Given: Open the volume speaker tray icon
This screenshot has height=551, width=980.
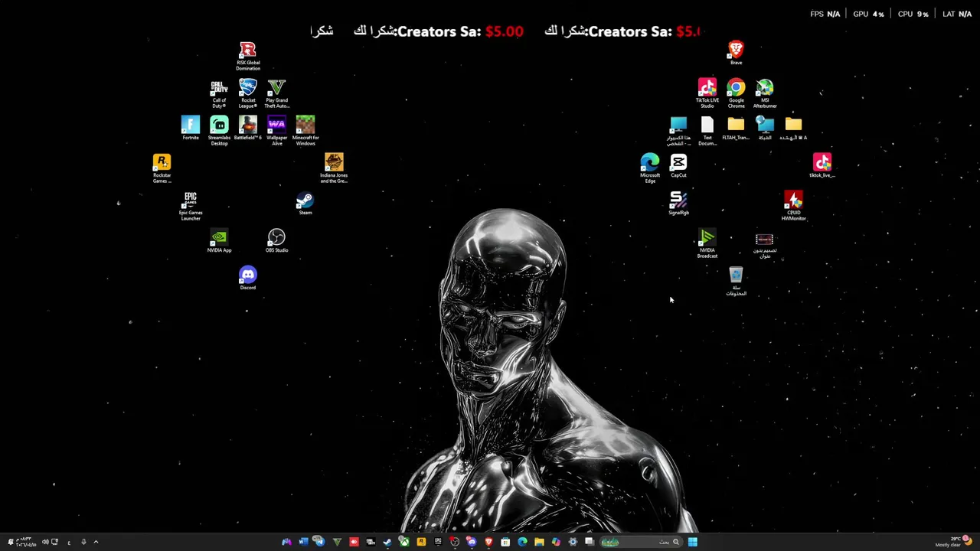Looking at the screenshot, I should 46,542.
